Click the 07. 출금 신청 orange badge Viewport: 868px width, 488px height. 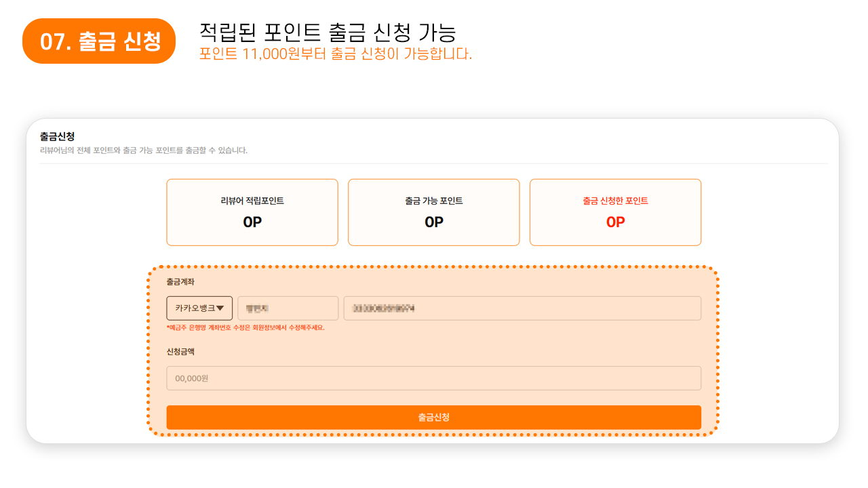click(99, 41)
